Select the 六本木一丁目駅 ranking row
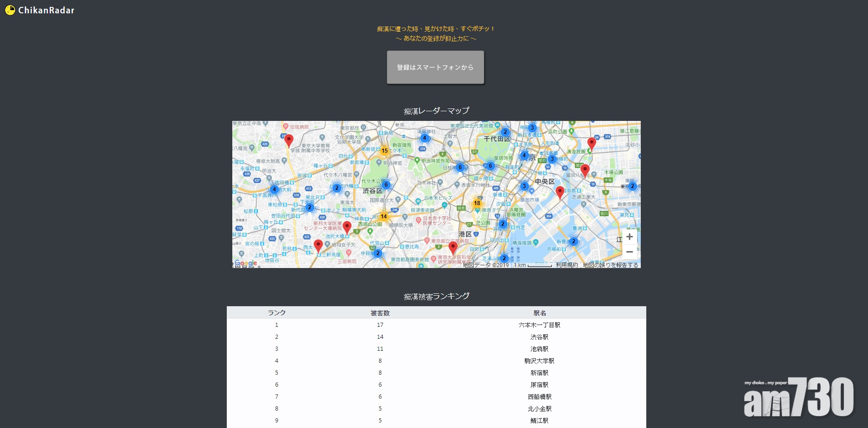 pyautogui.click(x=539, y=325)
